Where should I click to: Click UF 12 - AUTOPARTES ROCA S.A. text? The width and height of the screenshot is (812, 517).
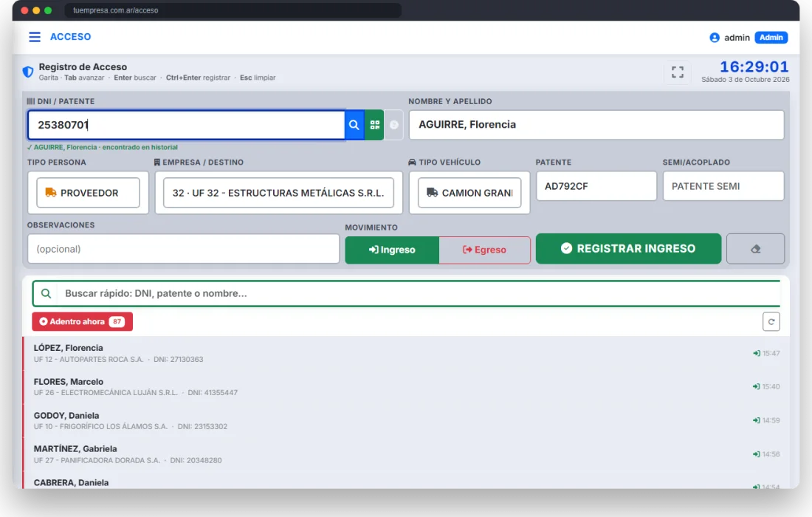(89, 360)
